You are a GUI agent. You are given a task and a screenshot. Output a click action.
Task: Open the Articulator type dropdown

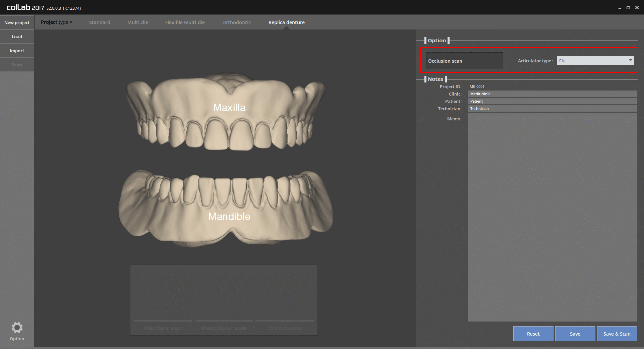[x=595, y=61]
